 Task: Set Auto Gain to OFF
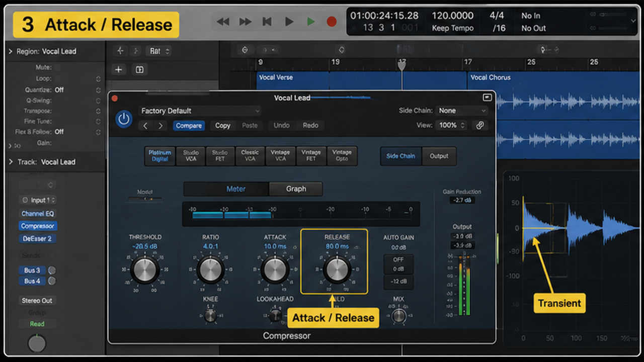[x=398, y=260]
